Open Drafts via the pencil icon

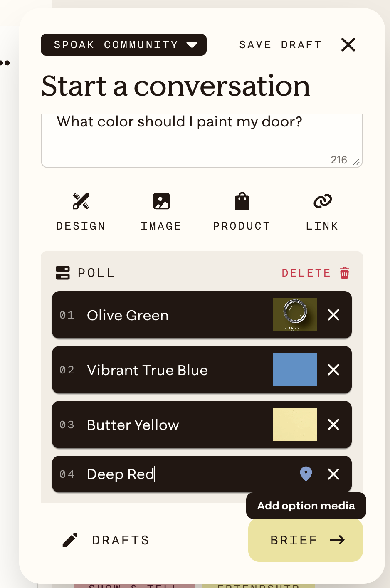[x=70, y=540]
